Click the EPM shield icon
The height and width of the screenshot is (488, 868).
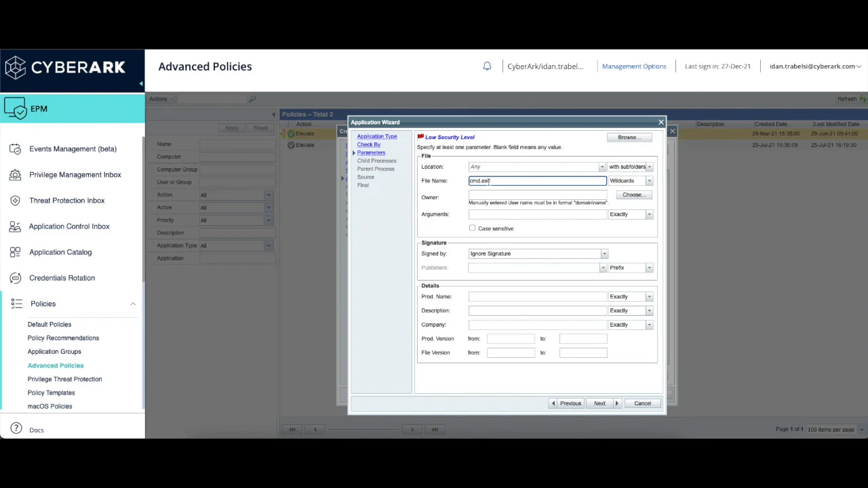coord(15,108)
